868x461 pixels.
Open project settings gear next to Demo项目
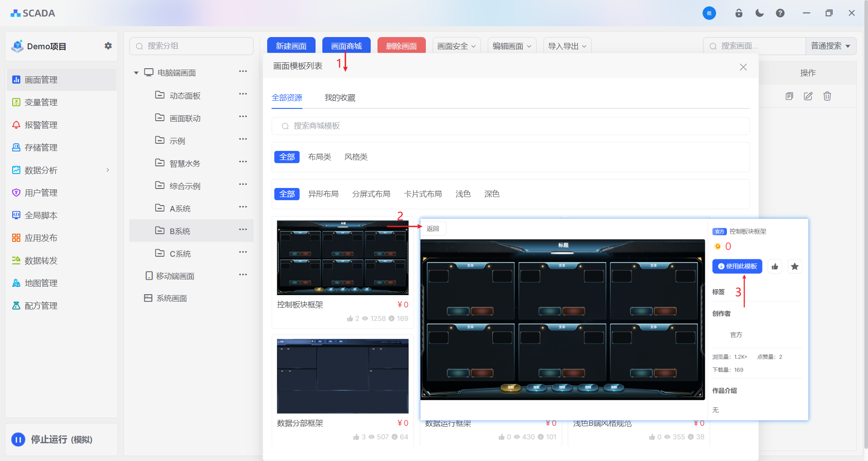click(108, 46)
